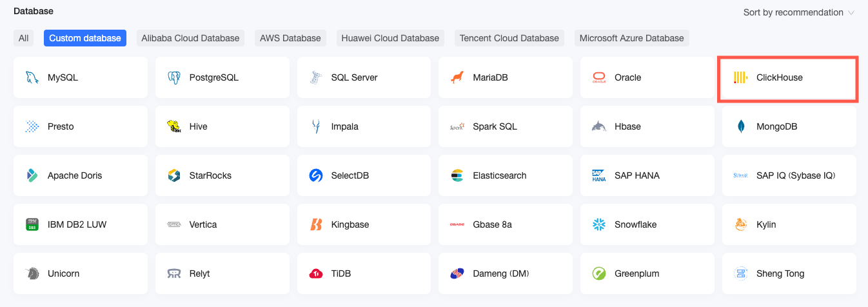Click the Kylin flame icon
Screen dimensions: 868x307
(x=741, y=224)
